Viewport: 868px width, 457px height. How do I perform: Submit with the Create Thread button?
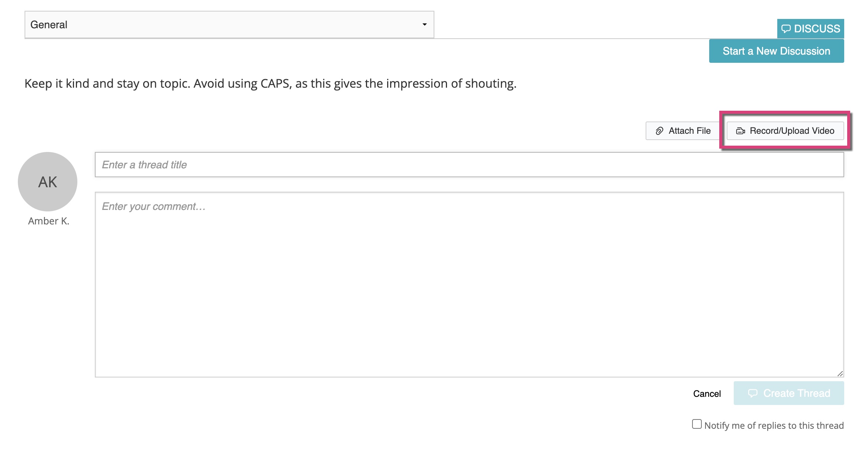pyautogui.click(x=789, y=393)
